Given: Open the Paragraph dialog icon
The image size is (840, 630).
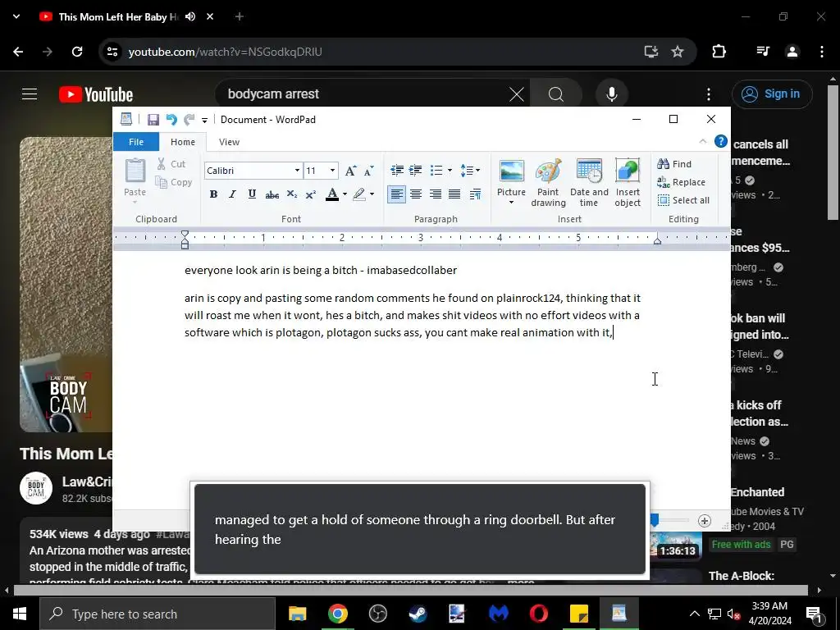Looking at the screenshot, I should click(475, 194).
